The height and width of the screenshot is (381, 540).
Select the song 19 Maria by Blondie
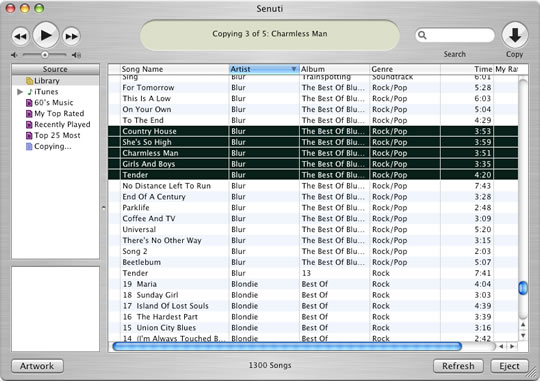[313, 284]
